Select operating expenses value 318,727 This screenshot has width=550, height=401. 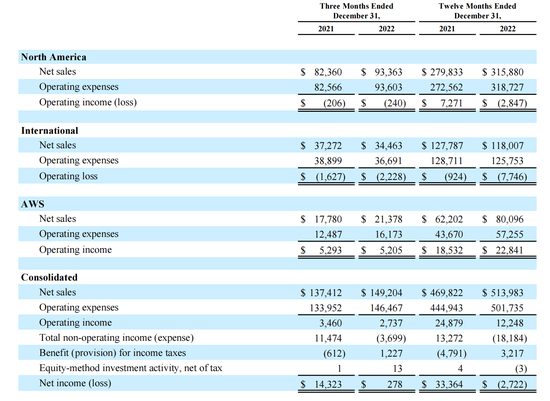click(507, 87)
